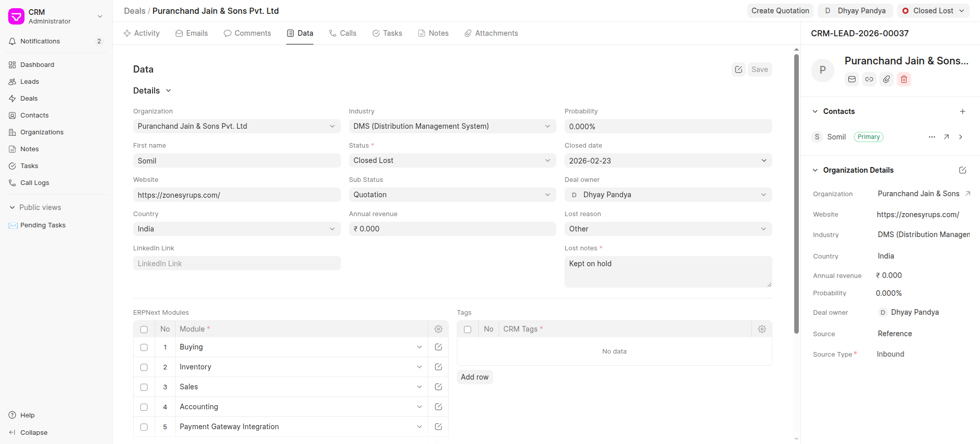Open ERPNext Modules table settings gear

(438, 329)
